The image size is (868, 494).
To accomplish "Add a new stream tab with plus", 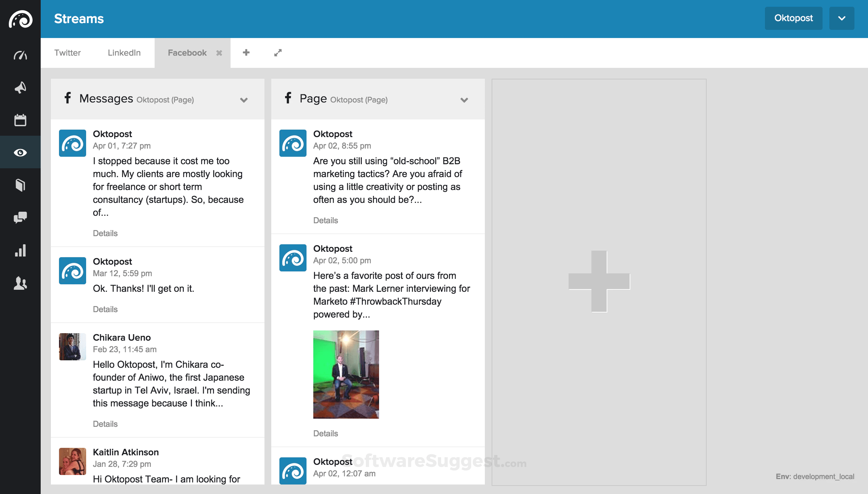I will coord(246,53).
